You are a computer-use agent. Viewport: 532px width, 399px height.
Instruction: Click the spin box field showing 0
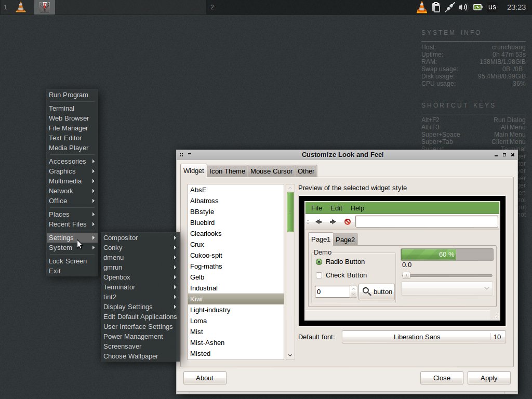click(332, 292)
